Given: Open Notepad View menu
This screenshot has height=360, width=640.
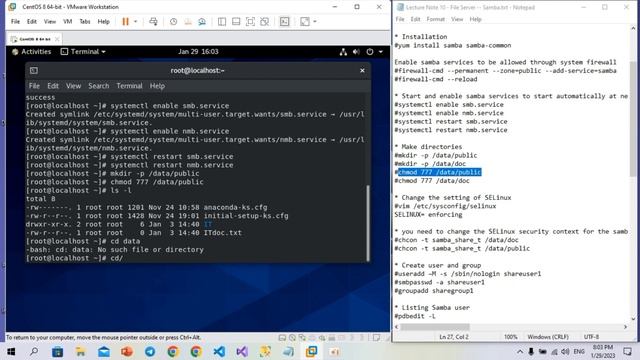Looking at the screenshot, I should click(x=457, y=19).
